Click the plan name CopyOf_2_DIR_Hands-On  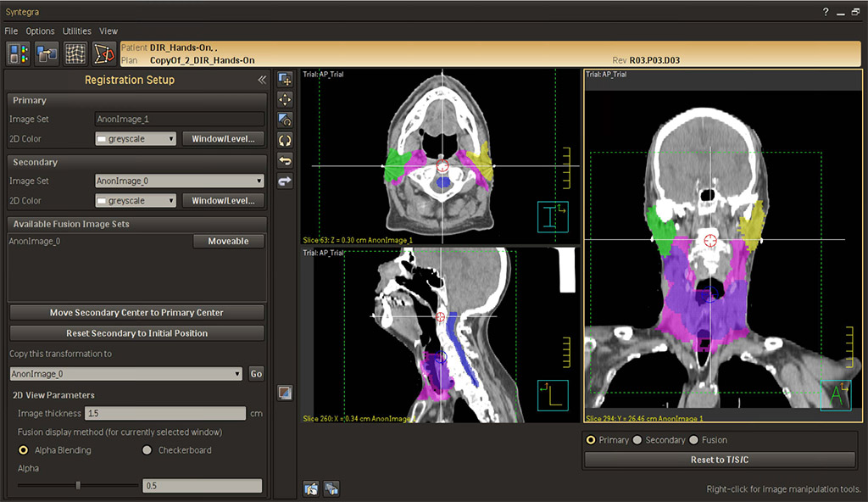tap(202, 60)
